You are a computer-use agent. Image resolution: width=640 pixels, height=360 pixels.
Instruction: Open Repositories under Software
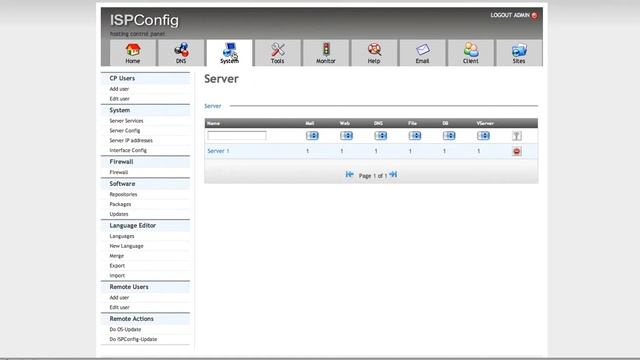[123, 194]
